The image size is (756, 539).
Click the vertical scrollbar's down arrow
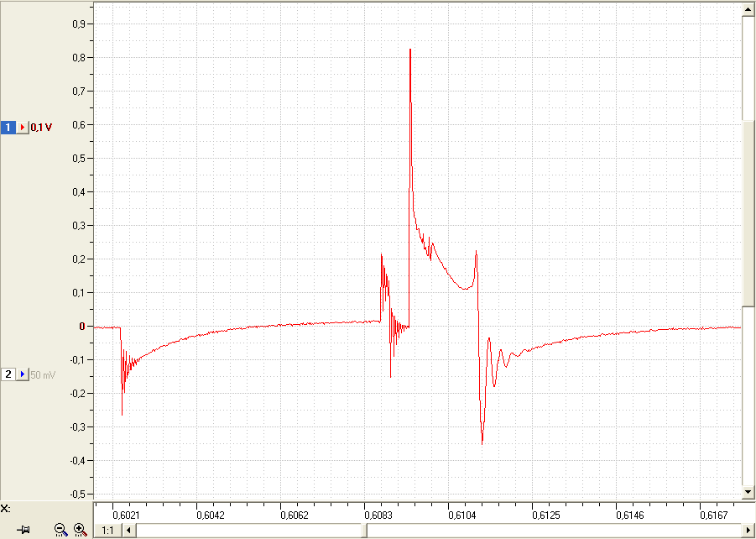[x=748, y=492]
